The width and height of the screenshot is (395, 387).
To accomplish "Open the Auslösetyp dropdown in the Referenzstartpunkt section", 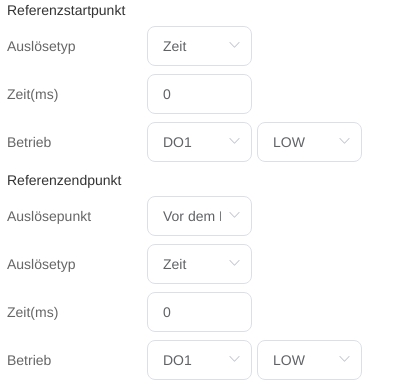I will pos(199,46).
